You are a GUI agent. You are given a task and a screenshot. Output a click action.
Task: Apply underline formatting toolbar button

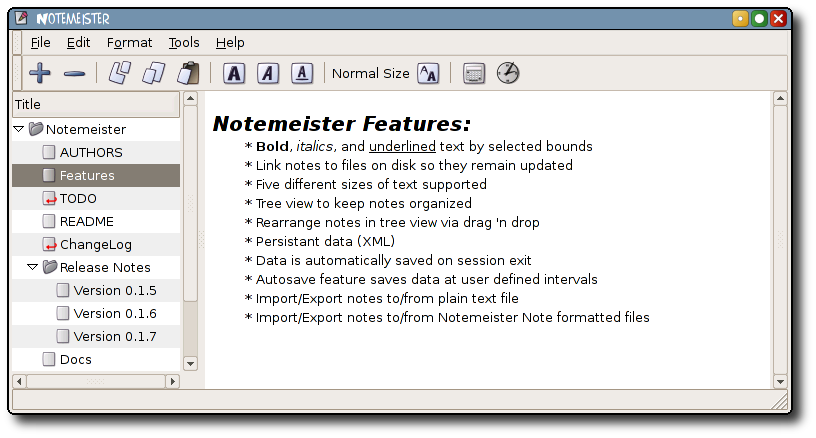302,73
